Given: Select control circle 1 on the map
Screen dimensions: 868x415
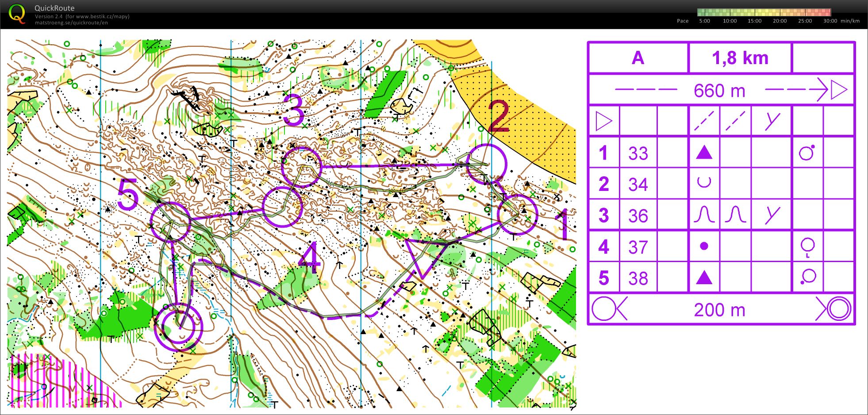Looking at the screenshot, I should click(x=517, y=215).
